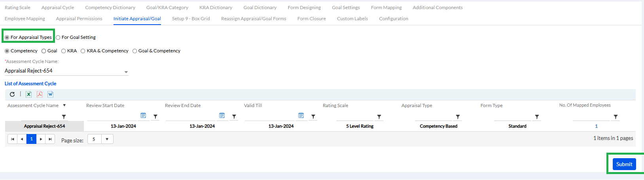Go to the last page of the grid
Viewport: 644px width, 180px height.
(50, 139)
